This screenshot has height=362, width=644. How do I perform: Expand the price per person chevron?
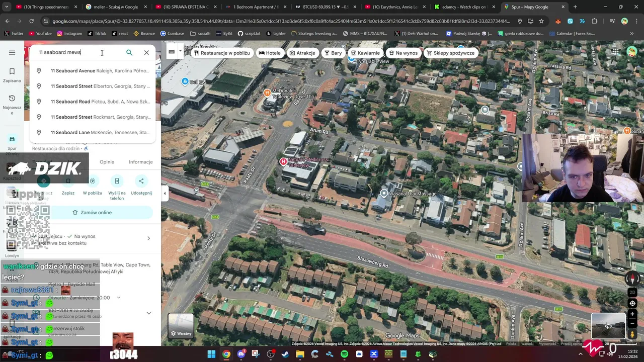click(148, 313)
